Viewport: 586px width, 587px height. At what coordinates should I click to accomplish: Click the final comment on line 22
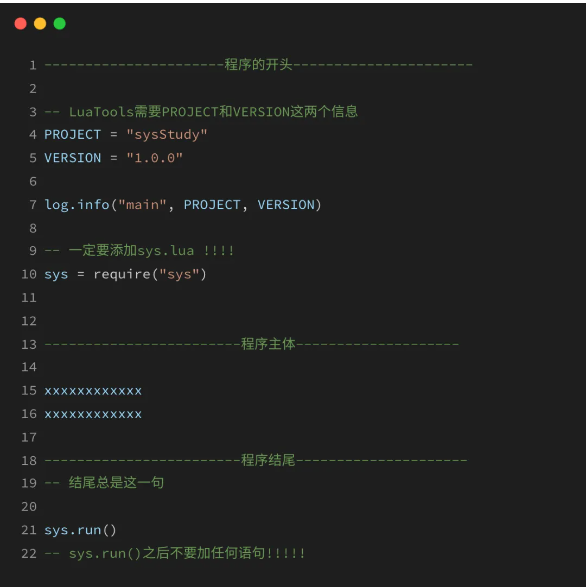tap(175, 553)
